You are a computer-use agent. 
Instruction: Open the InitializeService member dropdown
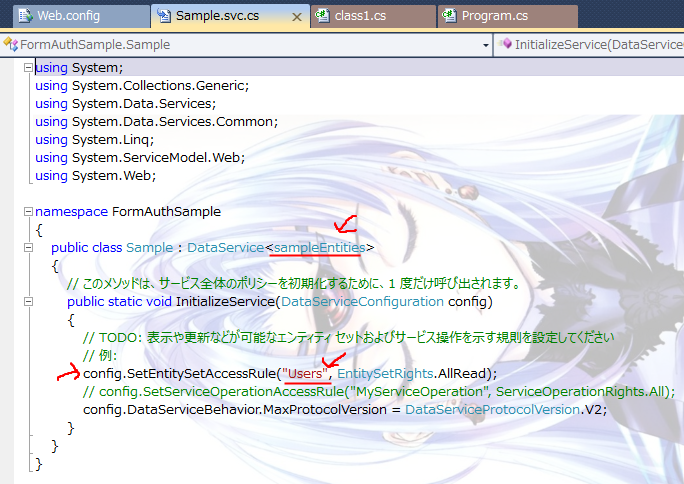pyautogui.click(x=589, y=44)
